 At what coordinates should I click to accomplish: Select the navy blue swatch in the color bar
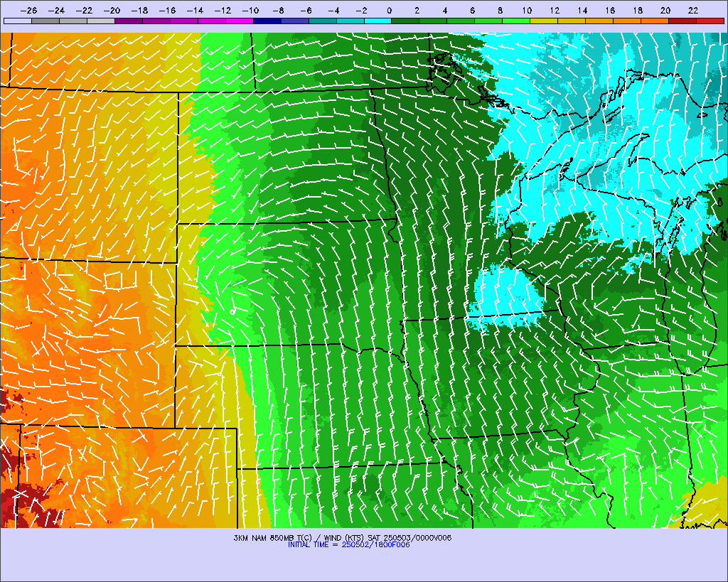point(267,21)
